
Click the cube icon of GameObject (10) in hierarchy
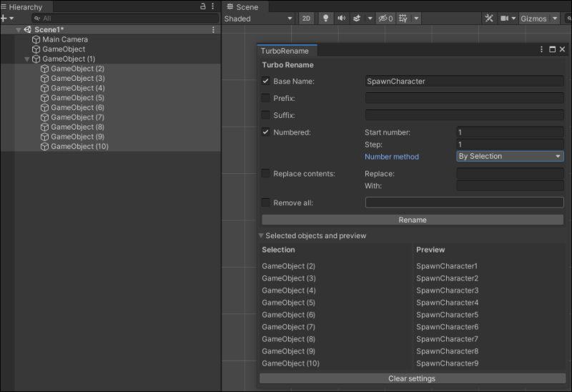coord(44,147)
